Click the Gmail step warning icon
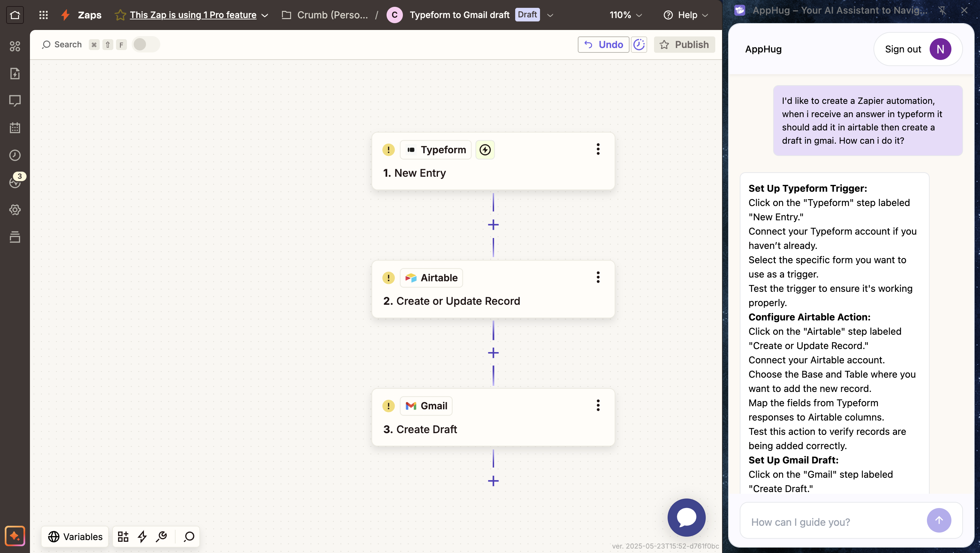 [388, 406]
